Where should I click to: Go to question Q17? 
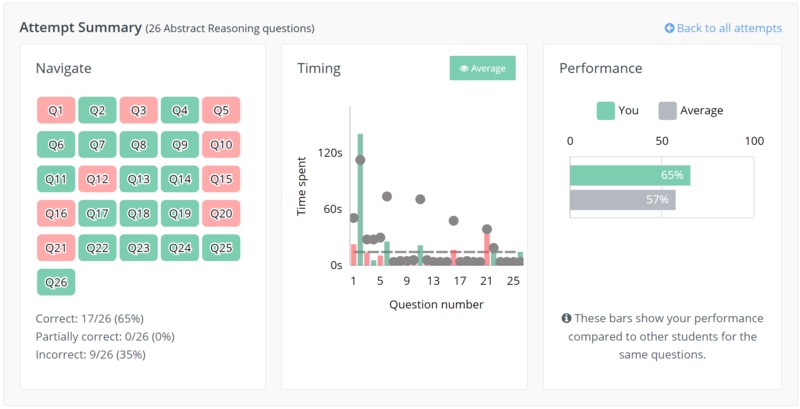[x=97, y=213]
